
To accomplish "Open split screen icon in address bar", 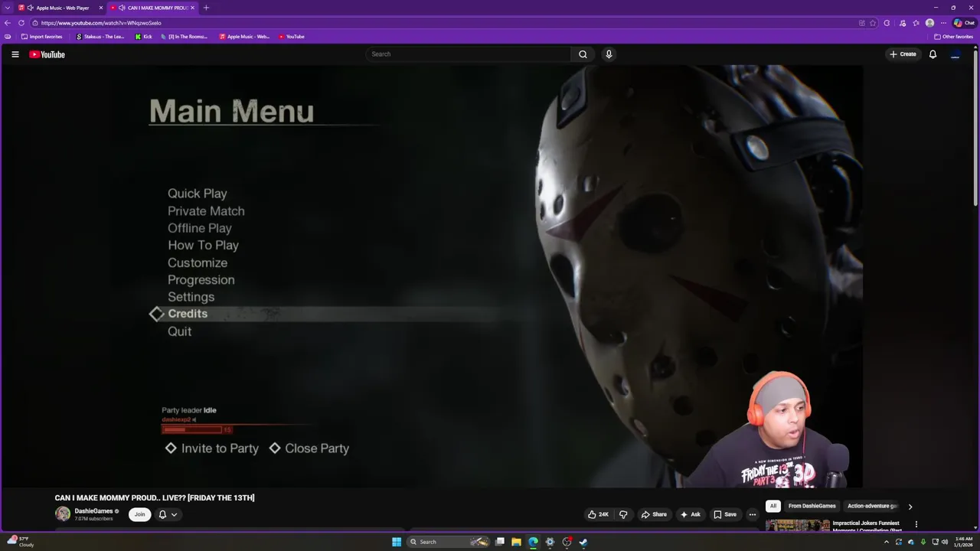I will coord(861,23).
